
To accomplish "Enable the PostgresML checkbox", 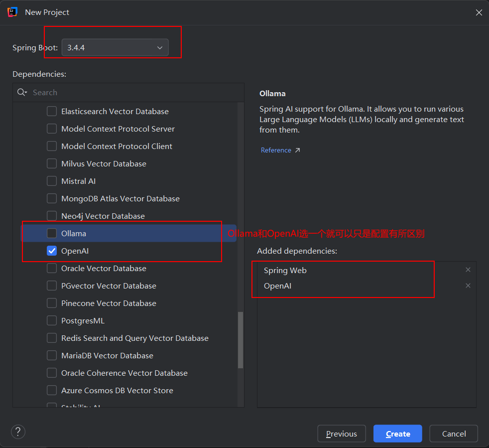I will tap(52, 320).
